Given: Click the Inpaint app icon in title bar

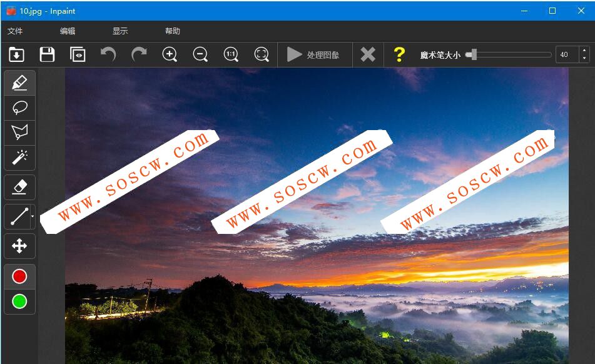Looking at the screenshot, I should [11, 11].
